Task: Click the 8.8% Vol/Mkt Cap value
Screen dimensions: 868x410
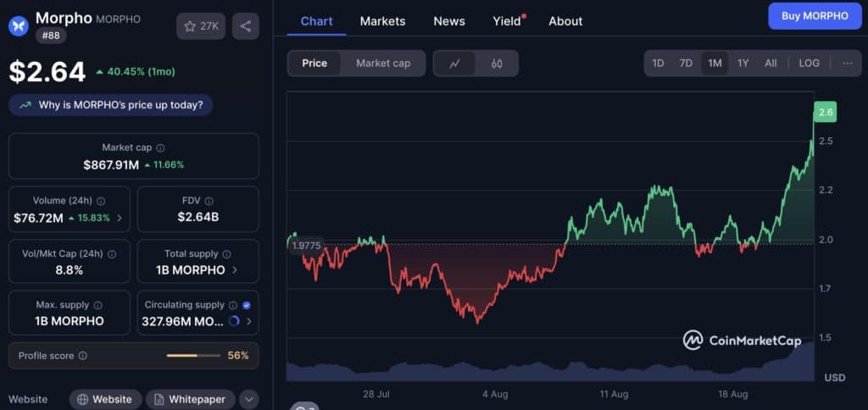Action: [70, 270]
